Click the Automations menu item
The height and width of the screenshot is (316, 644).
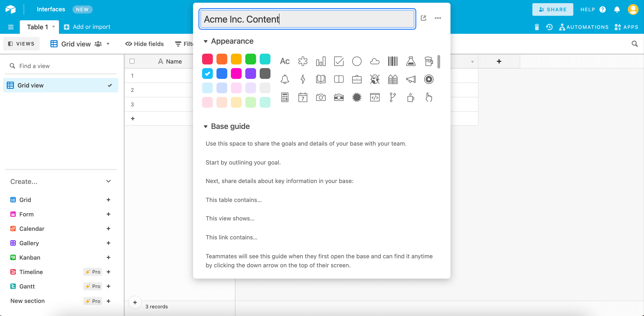[x=583, y=26]
